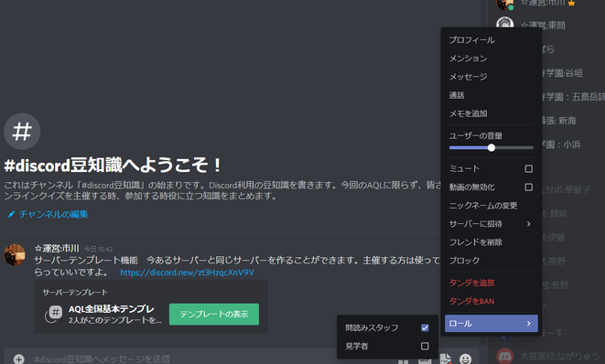605x364 pixels.
Task: Expand the サーバーに招待 submenu arrow
Action: click(x=529, y=224)
